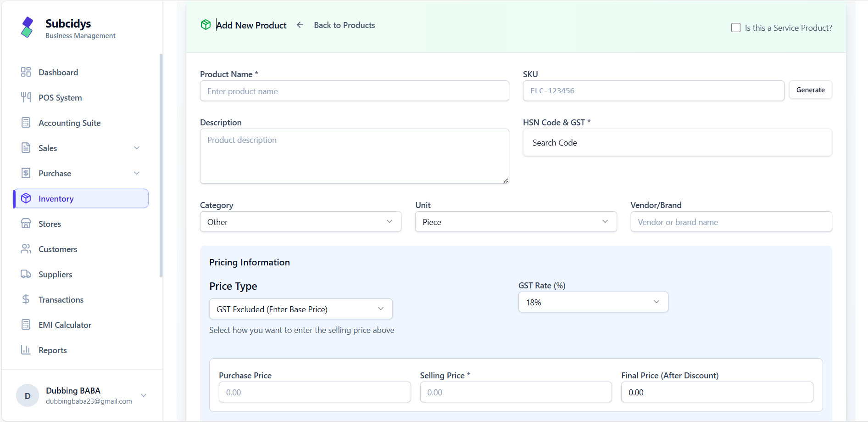Image resolution: width=868 pixels, height=422 pixels.
Task: Open POS System from the sidebar
Action: coord(81,97)
